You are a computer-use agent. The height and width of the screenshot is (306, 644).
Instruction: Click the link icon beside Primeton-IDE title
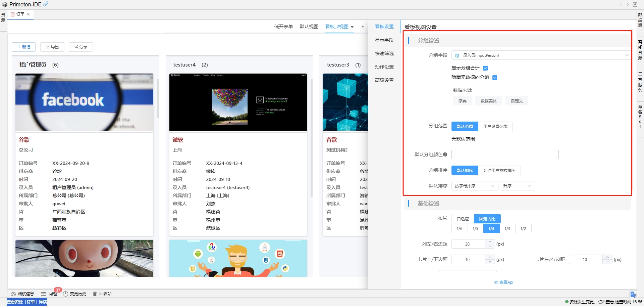coord(46,4)
